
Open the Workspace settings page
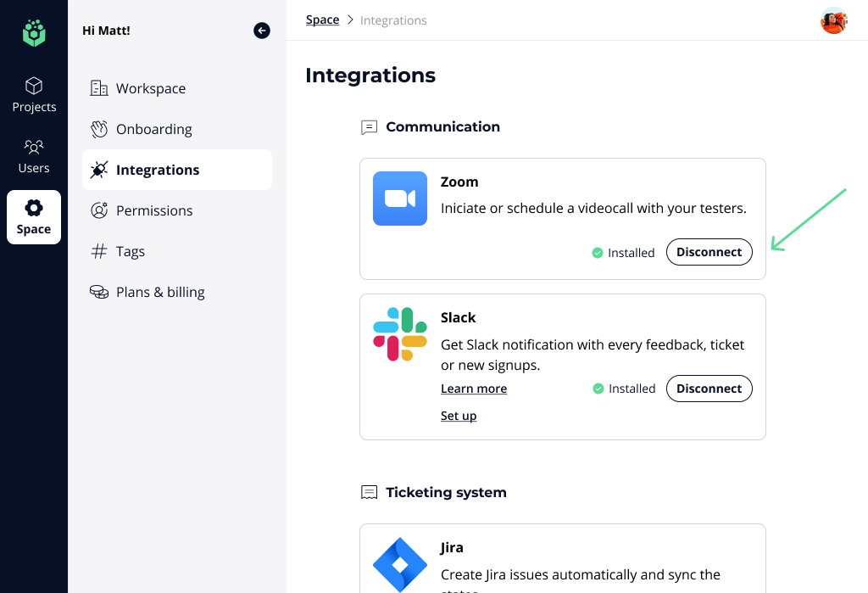(150, 88)
